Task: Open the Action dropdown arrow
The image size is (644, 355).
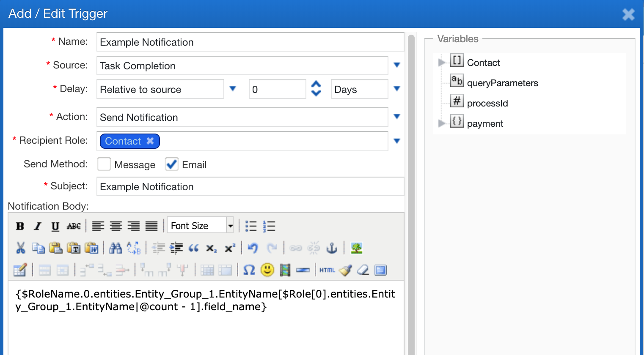Action: click(x=397, y=117)
